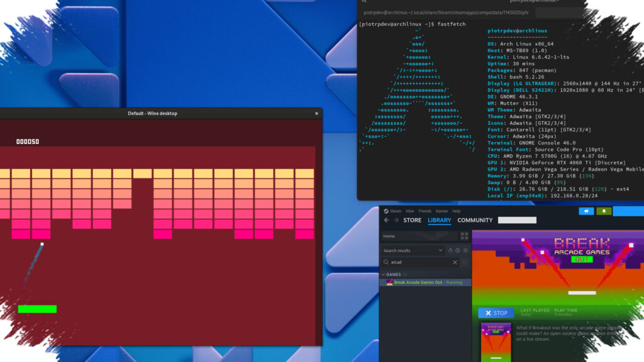Click the first filter icon after Search results
Viewport: 644px width, 362px height.
click(x=450, y=250)
